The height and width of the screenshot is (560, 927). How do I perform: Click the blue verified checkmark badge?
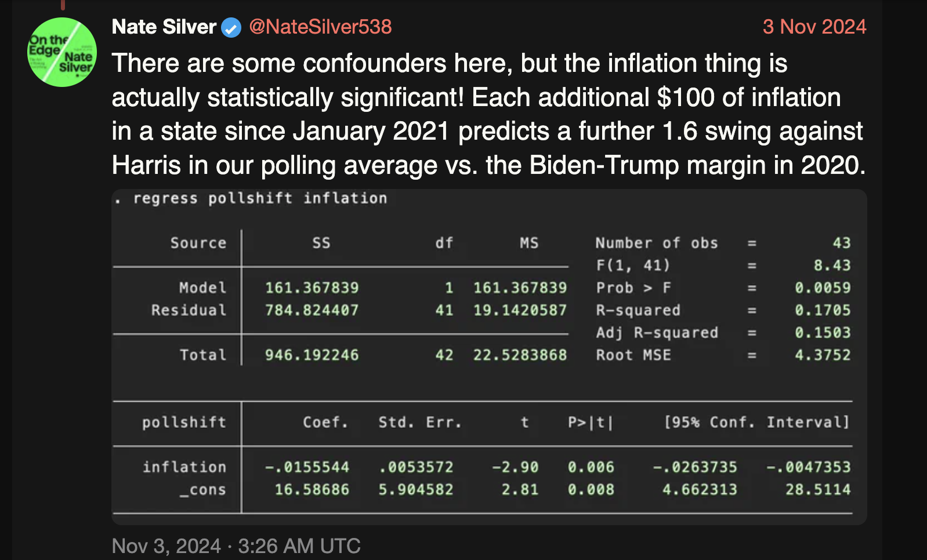(x=231, y=27)
